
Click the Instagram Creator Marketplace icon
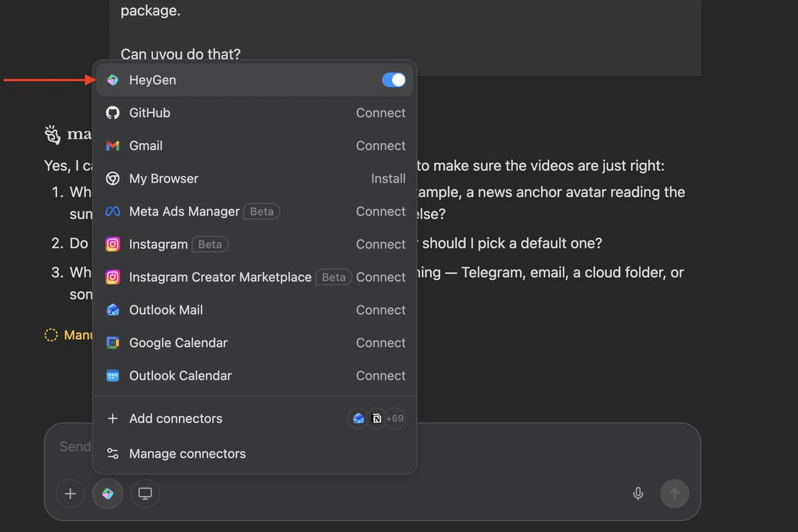pyautogui.click(x=112, y=277)
